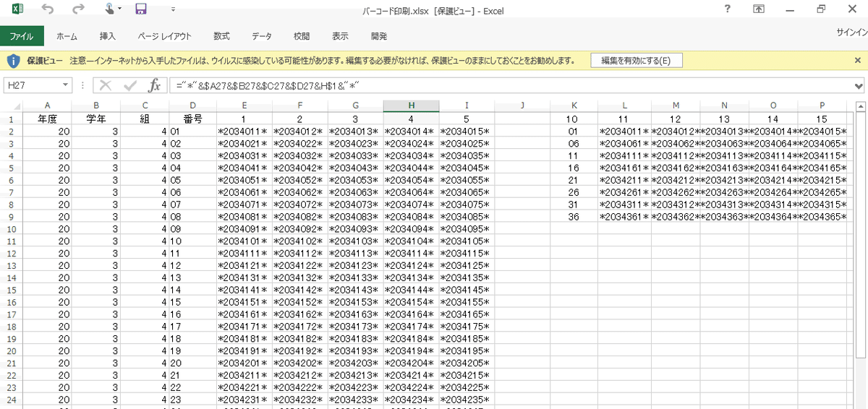This screenshot has height=409, width=868.
Task: Select column J header
Action: coord(521,106)
